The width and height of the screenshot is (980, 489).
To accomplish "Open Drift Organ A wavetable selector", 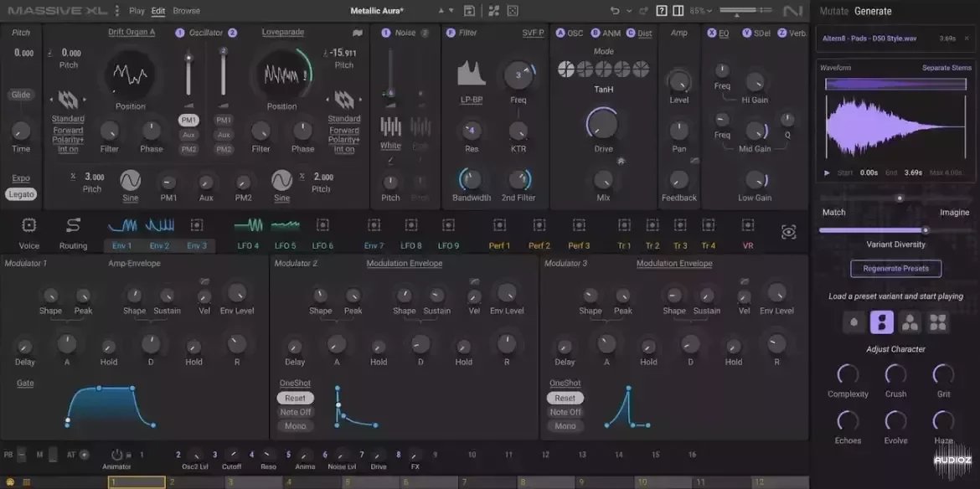I will click(x=132, y=32).
